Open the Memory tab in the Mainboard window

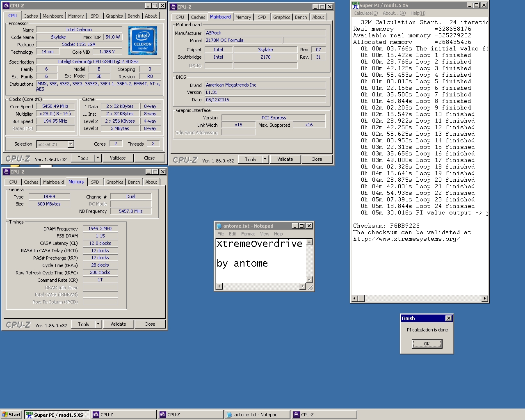pos(243,17)
